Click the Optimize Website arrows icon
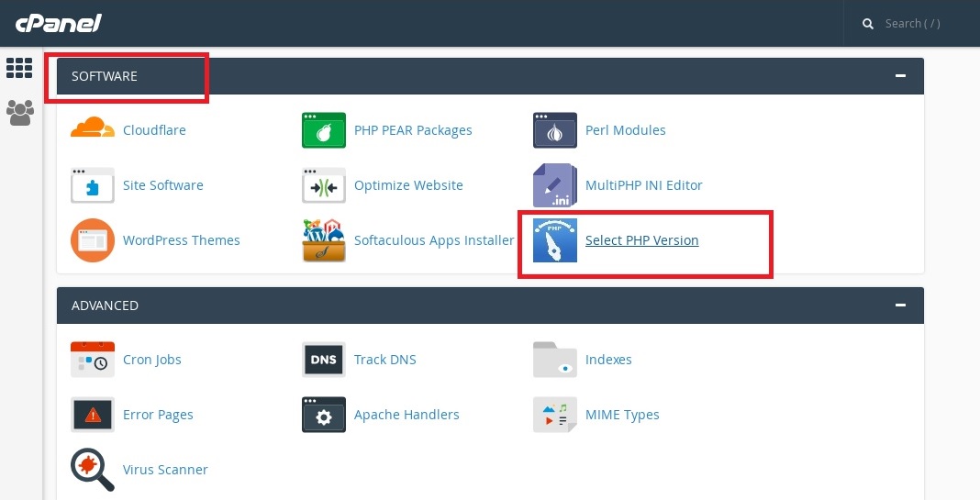Screen dimensions: 980x500 tap(324, 185)
